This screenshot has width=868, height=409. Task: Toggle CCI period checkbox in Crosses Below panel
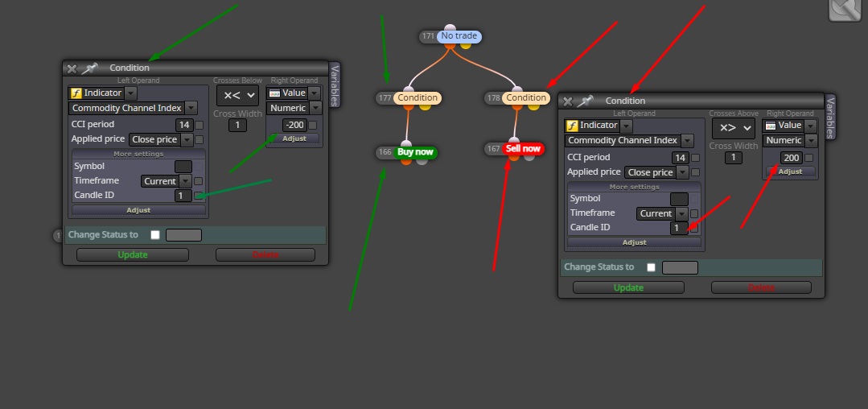(x=200, y=126)
